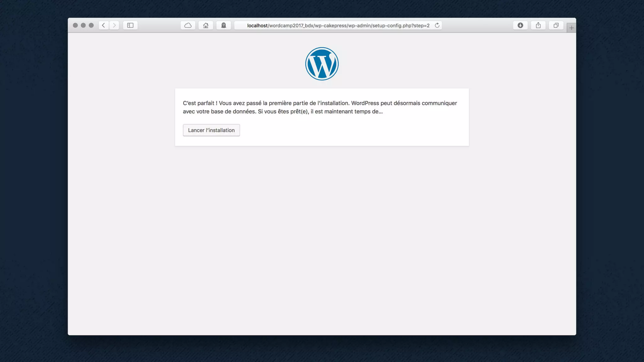Toggle the Safari sidebar panel
The height and width of the screenshot is (362, 644).
(x=130, y=25)
